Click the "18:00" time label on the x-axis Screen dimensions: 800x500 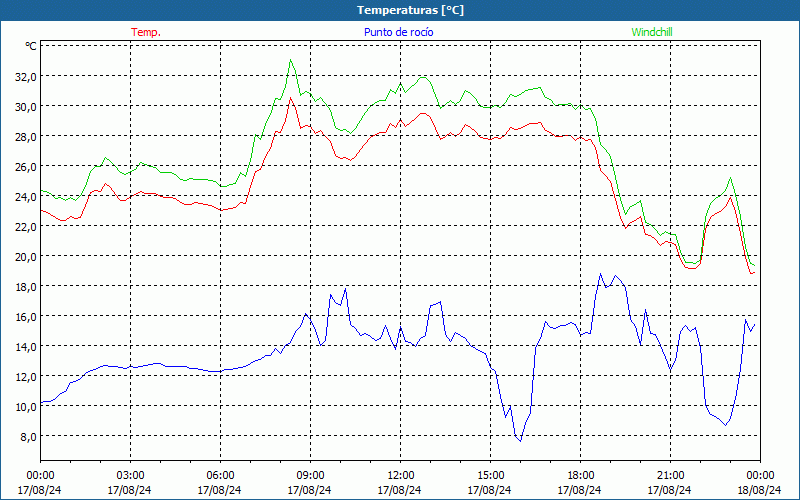(581, 476)
